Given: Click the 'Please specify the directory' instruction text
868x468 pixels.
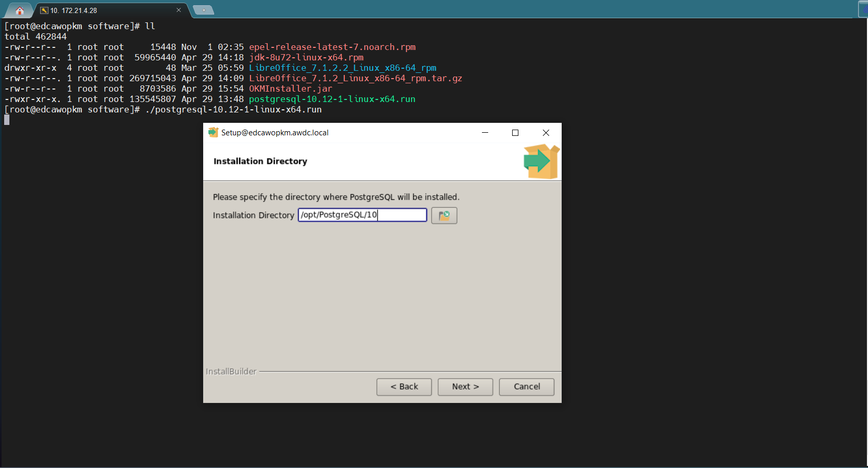Looking at the screenshot, I should pyautogui.click(x=336, y=197).
